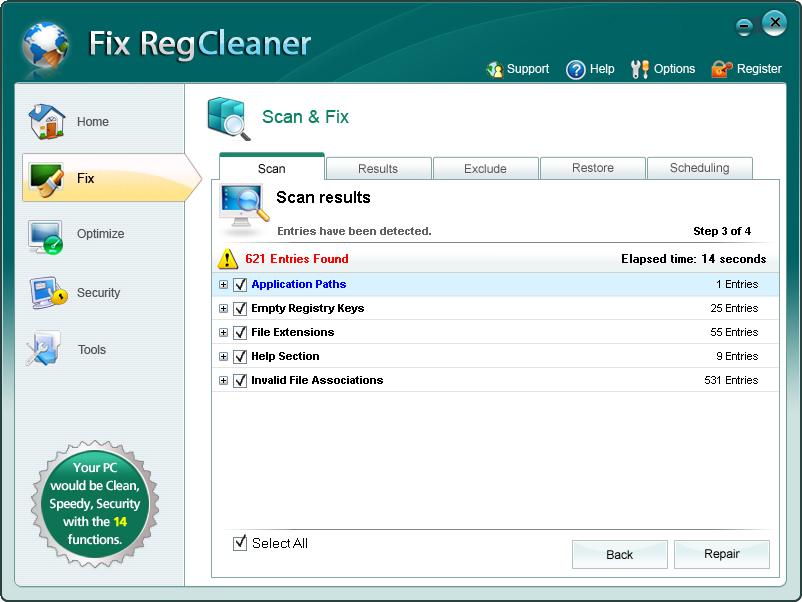Click the Home house icon in sidebar
The height and width of the screenshot is (602, 802).
tap(46, 121)
